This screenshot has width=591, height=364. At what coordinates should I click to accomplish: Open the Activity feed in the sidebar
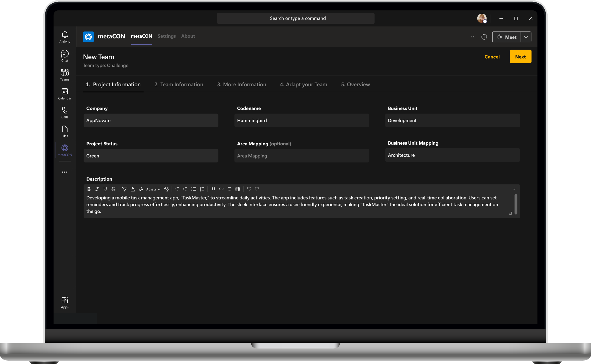tap(65, 37)
